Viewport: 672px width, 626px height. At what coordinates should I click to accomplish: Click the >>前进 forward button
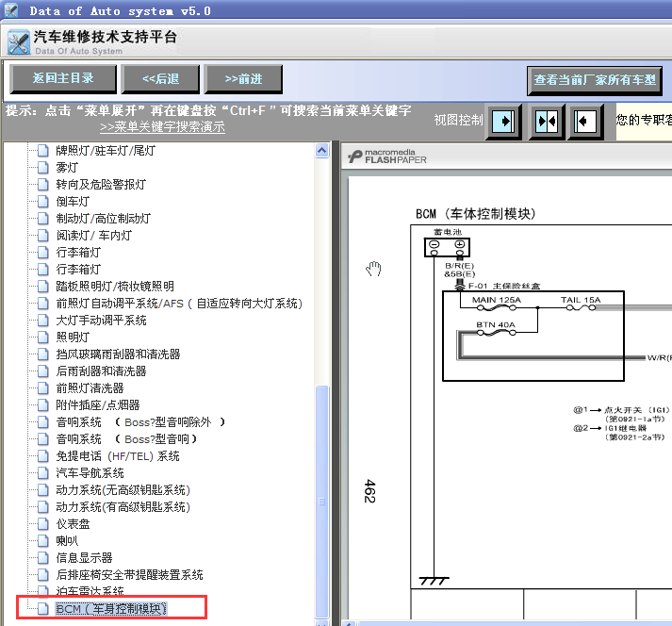click(x=243, y=79)
